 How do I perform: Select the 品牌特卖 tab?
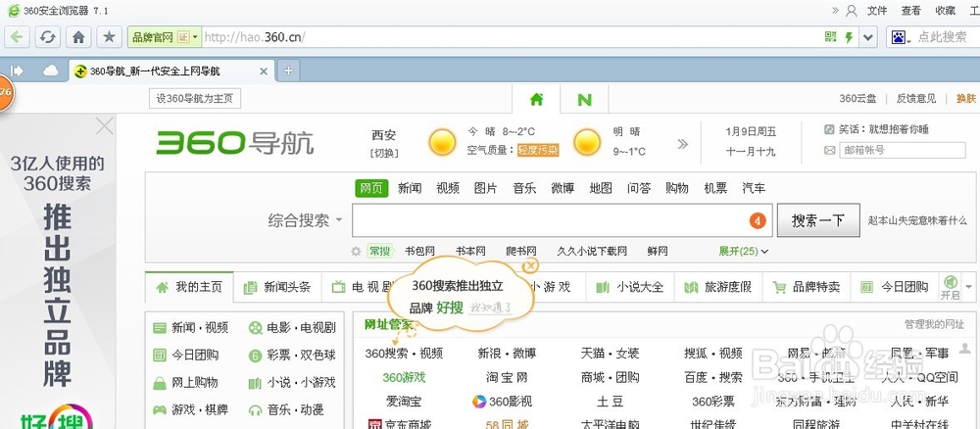tap(807, 287)
